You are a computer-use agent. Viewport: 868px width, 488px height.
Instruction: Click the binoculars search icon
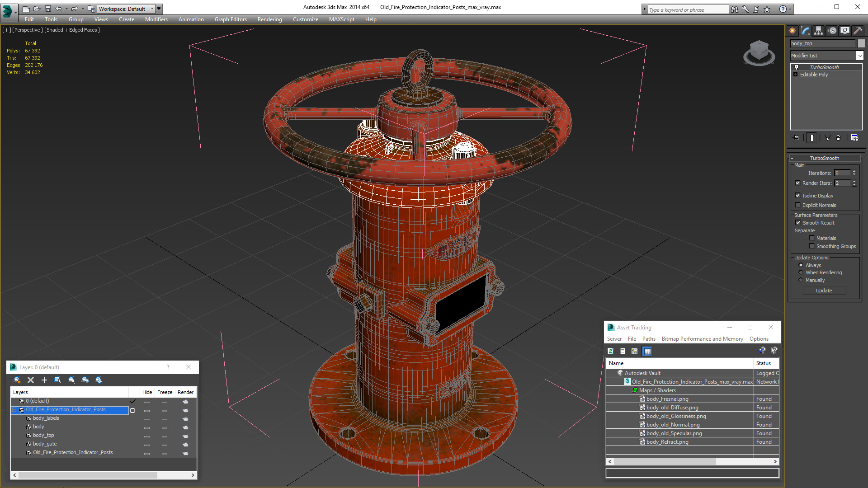[x=735, y=9]
